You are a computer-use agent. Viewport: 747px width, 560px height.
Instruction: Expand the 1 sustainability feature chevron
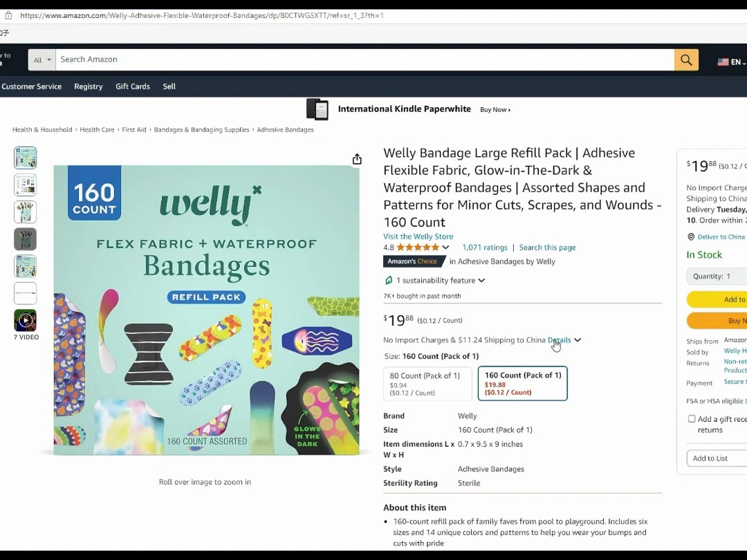point(481,281)
